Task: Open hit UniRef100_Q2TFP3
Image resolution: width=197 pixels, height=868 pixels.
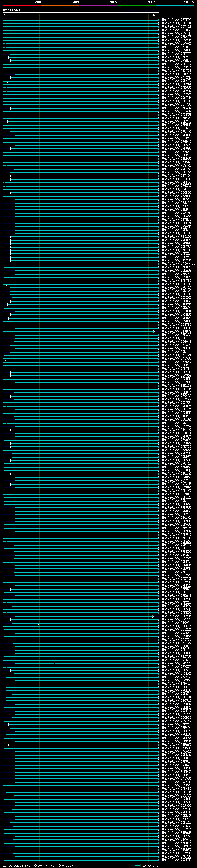Action: tap(177, 20)
